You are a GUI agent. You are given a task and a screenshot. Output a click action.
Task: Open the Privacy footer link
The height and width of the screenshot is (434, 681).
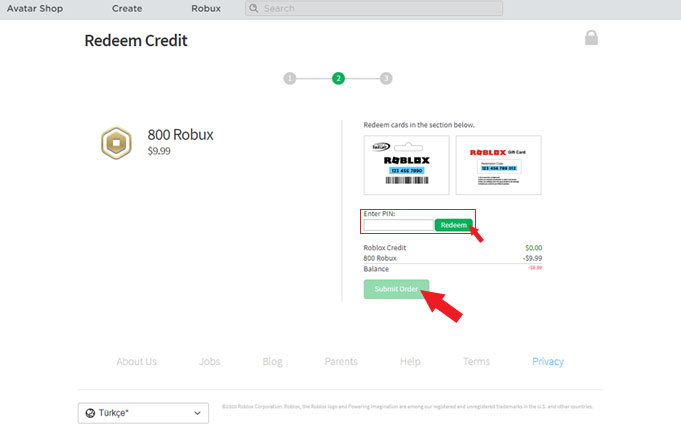(548, 362)
